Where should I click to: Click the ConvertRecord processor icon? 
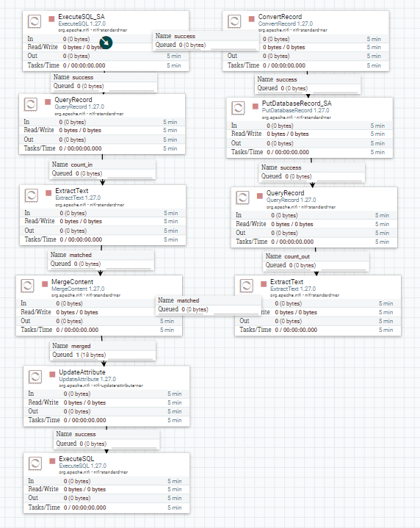(234, 21)
